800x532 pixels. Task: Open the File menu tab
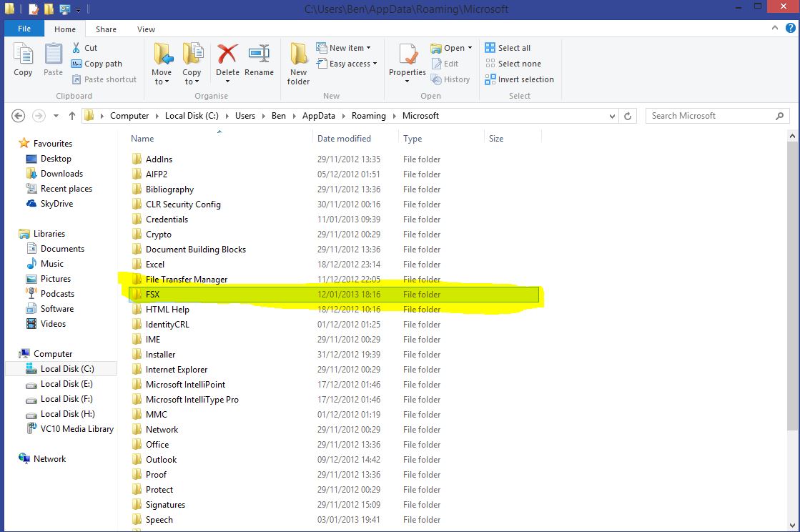[24, 29]
